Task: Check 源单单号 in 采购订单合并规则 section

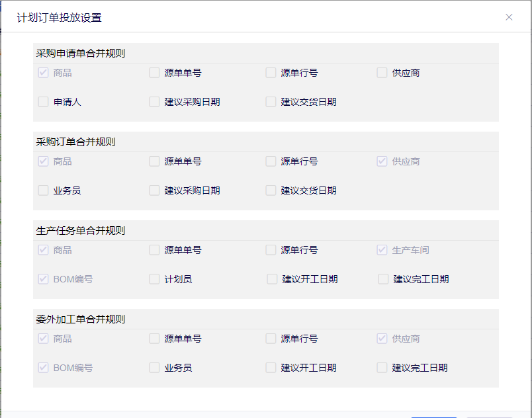Action: pyautogui.click(x=154, y=161)
